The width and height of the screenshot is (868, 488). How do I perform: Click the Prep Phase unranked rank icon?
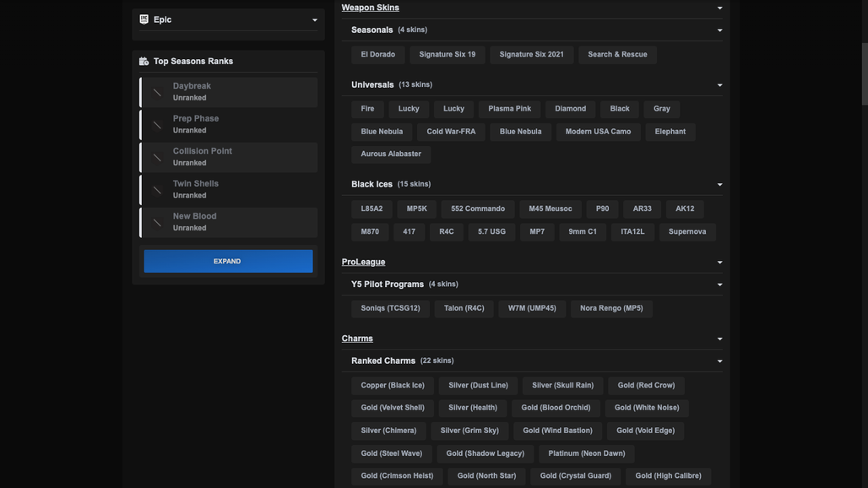[157, 125]
